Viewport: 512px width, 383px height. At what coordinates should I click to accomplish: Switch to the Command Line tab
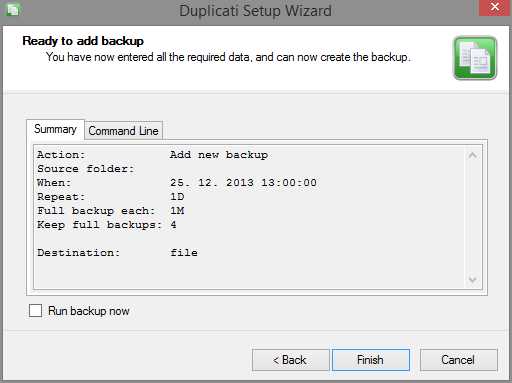pyautogui.click(x=123, y=131)
